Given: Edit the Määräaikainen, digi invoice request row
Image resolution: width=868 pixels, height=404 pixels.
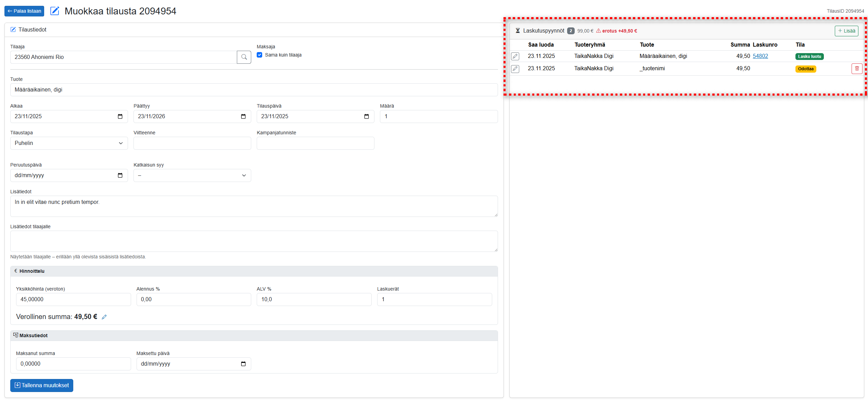Looking at the screenshot, I should (x=515, y=56).
